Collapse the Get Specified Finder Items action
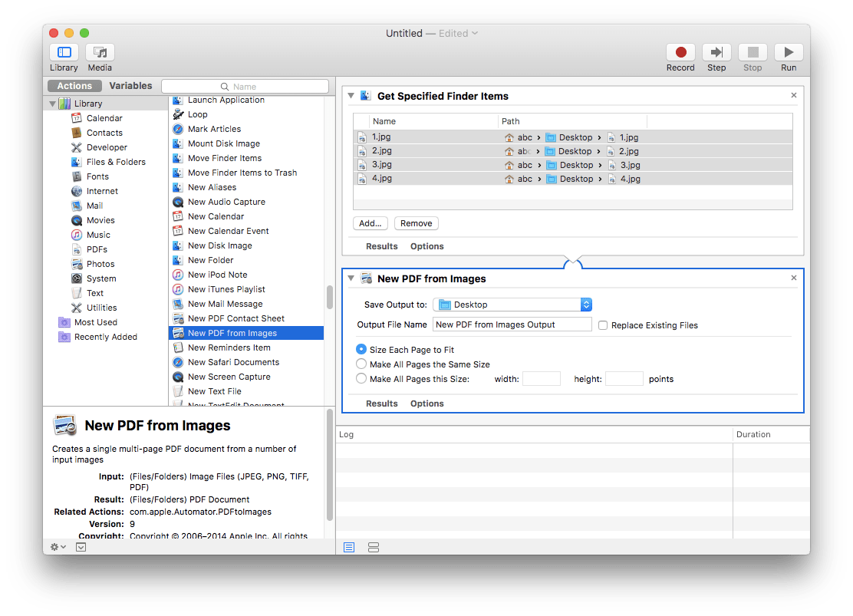Viewport: 853px width, 616px height. [x=351, y=95]
